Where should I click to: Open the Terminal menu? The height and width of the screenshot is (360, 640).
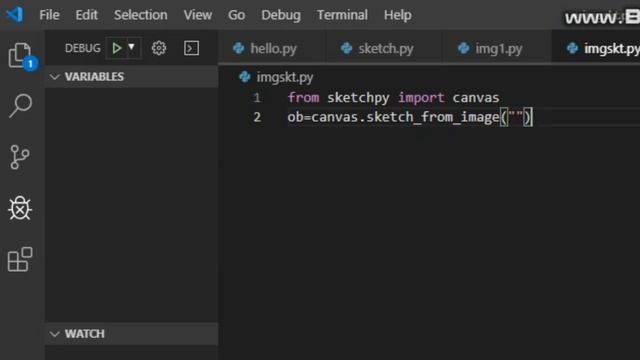point(342,15)
